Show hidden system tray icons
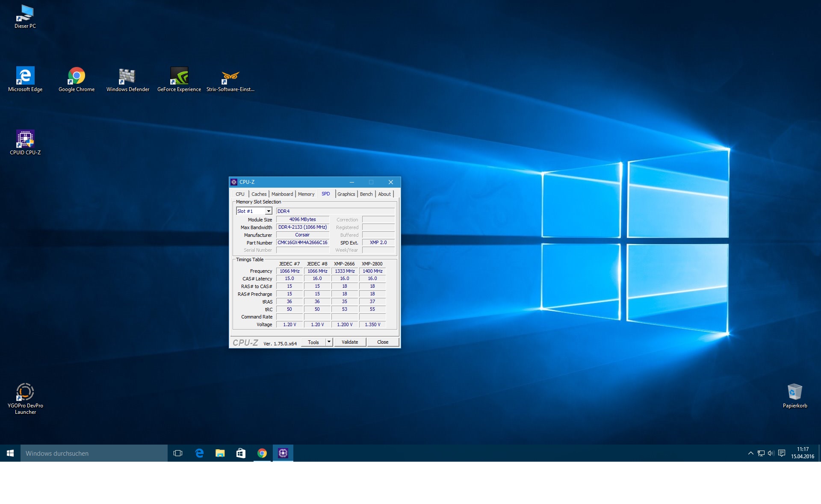The image size is (821, 504). 750,453
